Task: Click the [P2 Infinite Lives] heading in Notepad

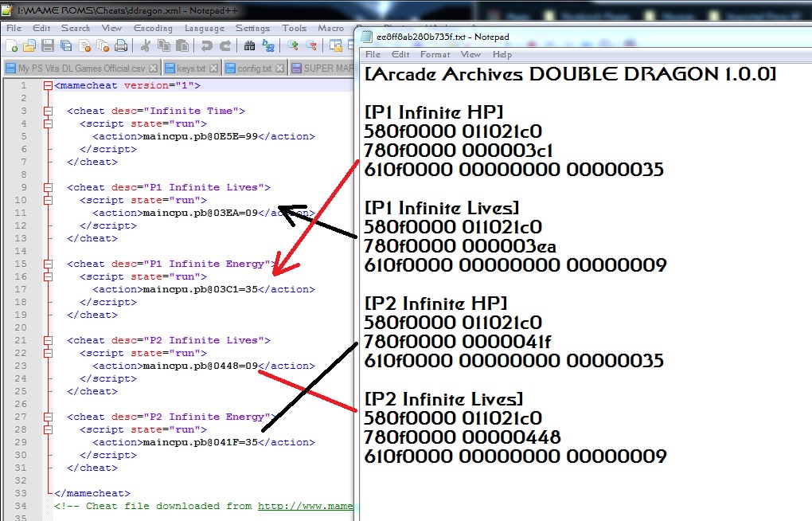Action: (443, 399)
